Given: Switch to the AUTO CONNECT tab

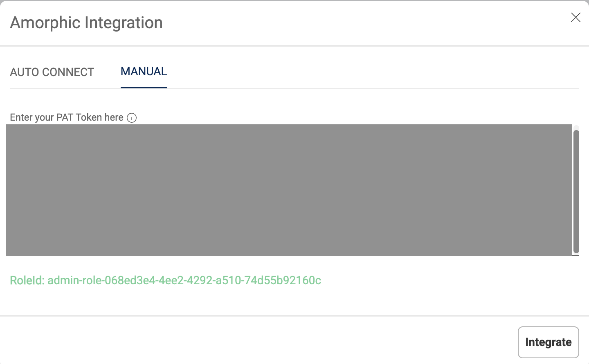Looking at the screenshot, I should (x=52, y=72).
